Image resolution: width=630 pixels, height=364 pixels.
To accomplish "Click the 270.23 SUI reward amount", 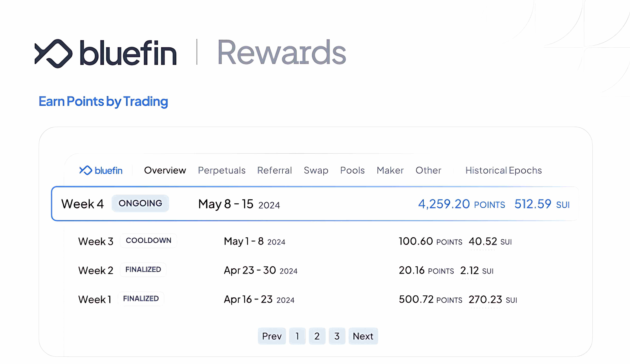I will coord(485,300).
